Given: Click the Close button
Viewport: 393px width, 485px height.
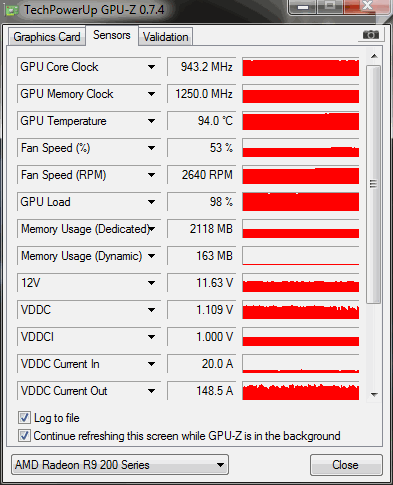Looking at the screenshot, I should [346, 465].
